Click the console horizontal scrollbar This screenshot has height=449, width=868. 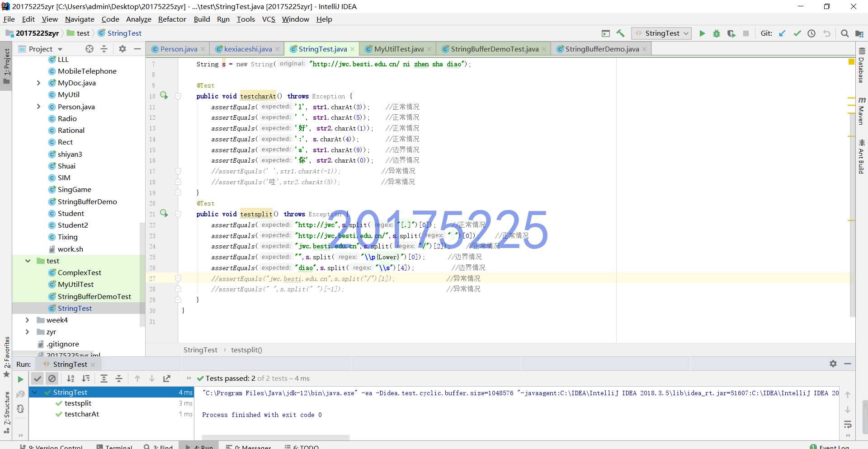(276, 437)
